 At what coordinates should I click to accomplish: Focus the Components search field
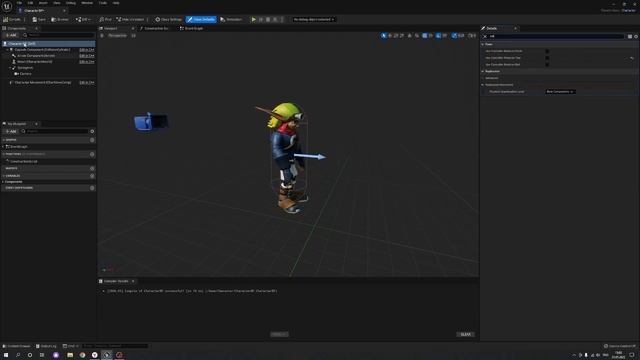point(58,35)
